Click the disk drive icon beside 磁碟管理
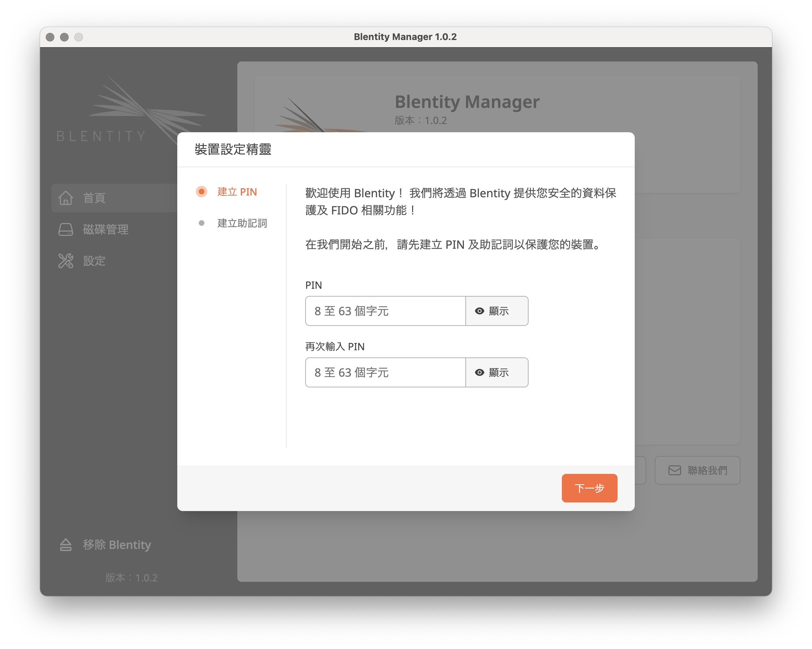Image resolution: width=812 pixels, height=649 pixels. 65,229
